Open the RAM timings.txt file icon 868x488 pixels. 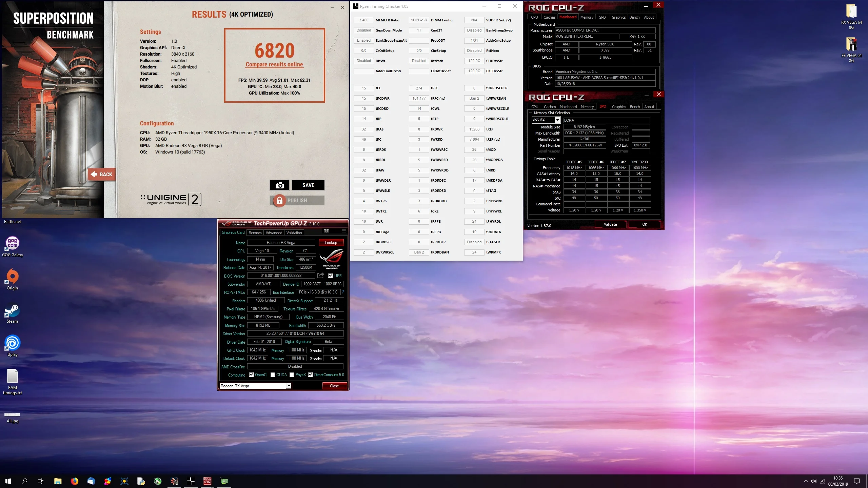click(13, 381)
